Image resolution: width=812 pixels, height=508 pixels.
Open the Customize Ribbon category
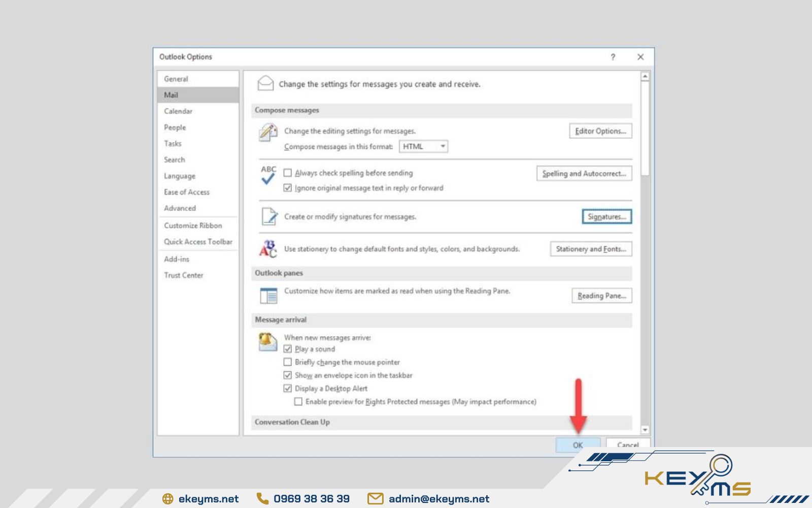point(198,226)
